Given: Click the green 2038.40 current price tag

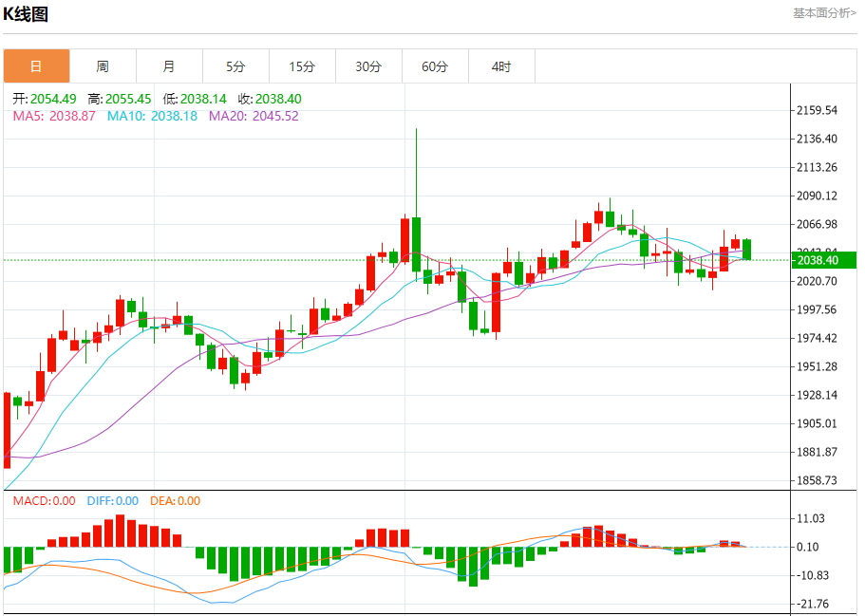Looking at the screenshot, I should pyautogui.click(x=823, y=260).
